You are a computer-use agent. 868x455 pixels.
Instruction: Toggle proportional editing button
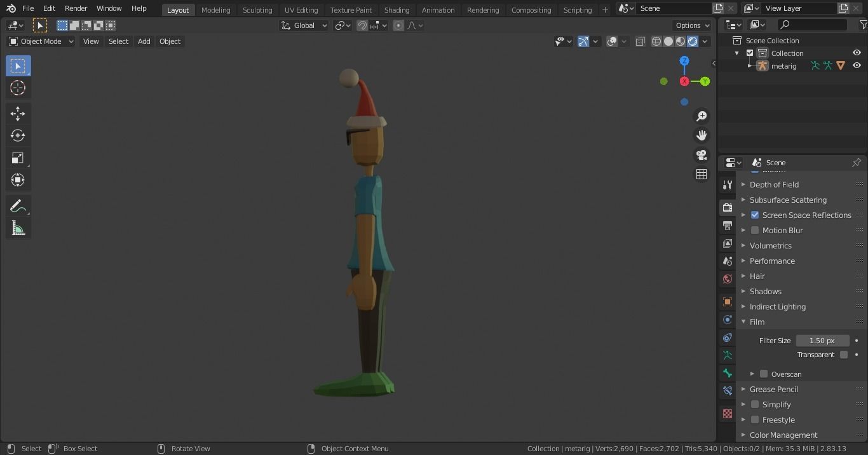pos(398,25)
